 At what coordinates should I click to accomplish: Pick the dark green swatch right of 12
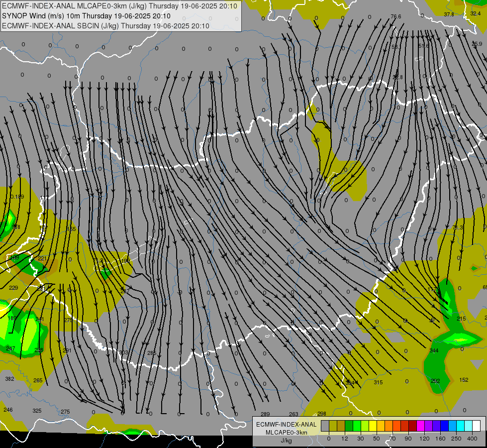pos(349,426)
